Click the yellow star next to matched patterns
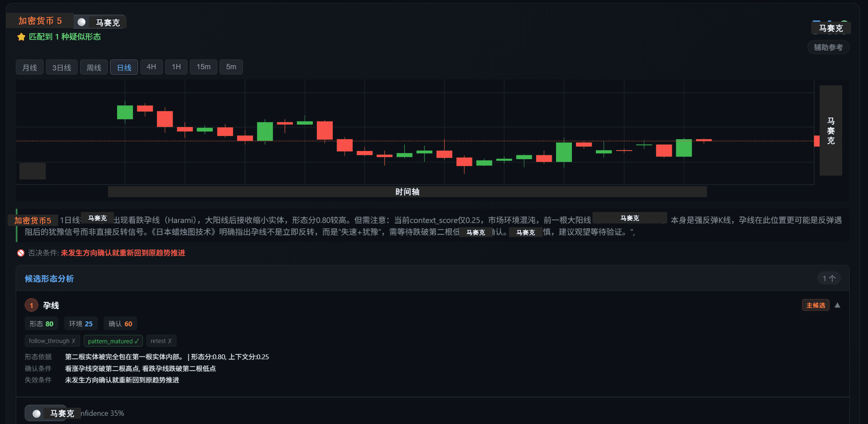Screen dimensions: 868x424 21,37
